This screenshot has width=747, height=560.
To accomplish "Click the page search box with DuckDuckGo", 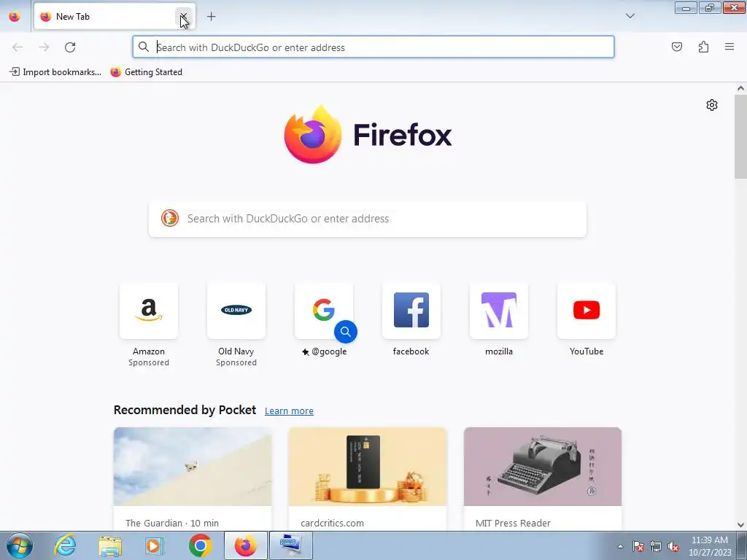I will (368, 219).
